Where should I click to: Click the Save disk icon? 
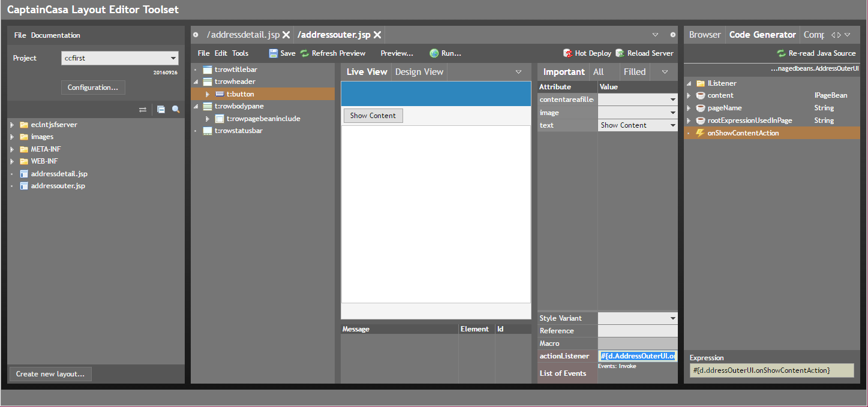pos(274,53)
